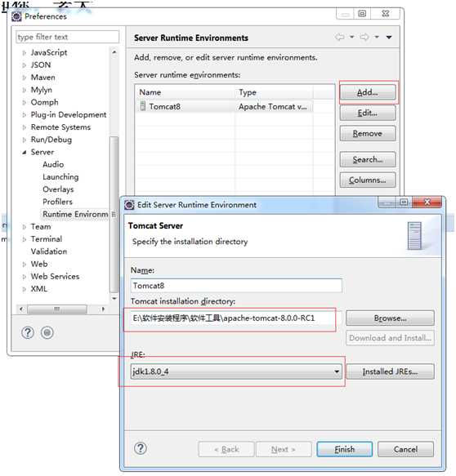This screenshot has width=456, height=476.
Task: Expand the JSON tree node
Action: (x=25, y=65)
